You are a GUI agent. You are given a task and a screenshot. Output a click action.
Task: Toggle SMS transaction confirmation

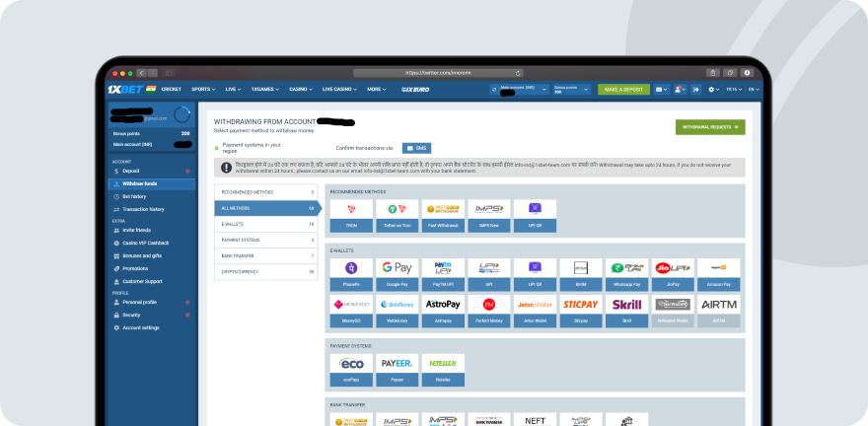pos(416,148)
